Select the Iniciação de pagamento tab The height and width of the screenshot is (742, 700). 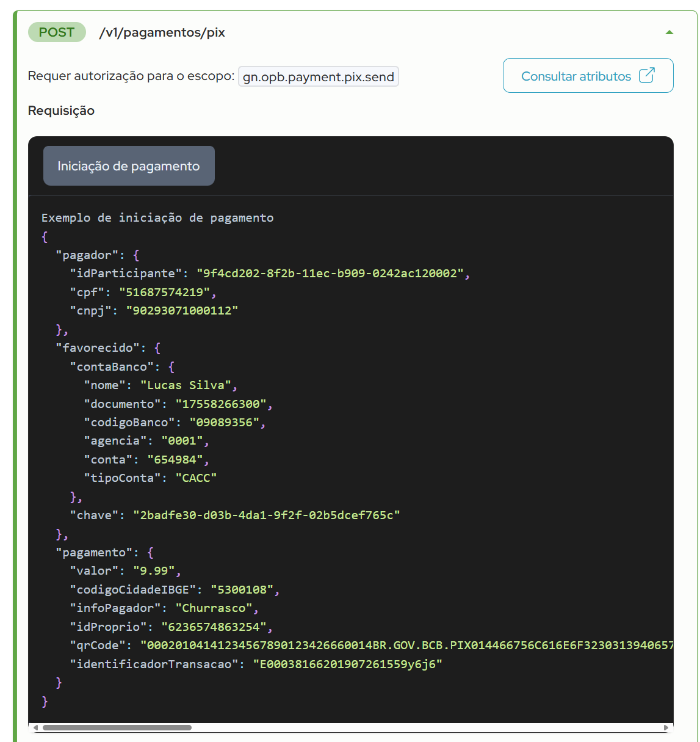pyautogui.click(x=129, y=165)
